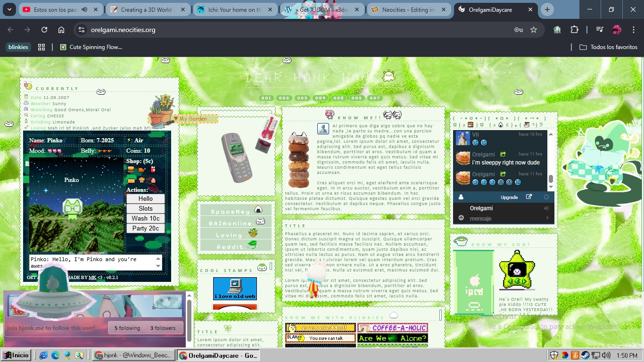Go to page 006

[357, 98]
